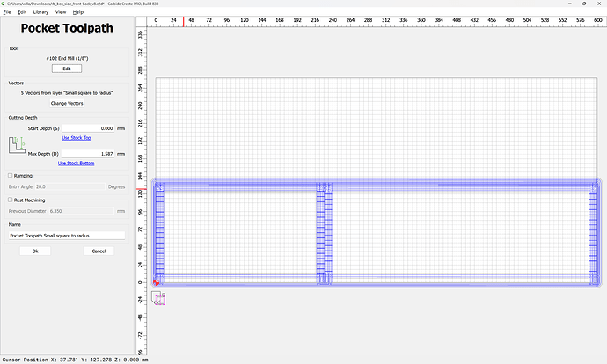Click the cutting depth diagram icon
This screenshot has width=607, height=364.
click(18, 145)
